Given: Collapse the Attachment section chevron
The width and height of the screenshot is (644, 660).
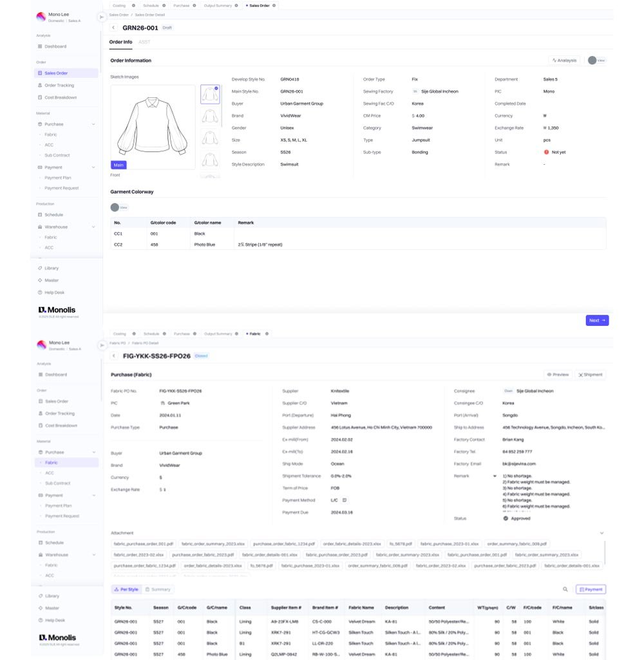Looking at the screenshot, I should 601,533.
